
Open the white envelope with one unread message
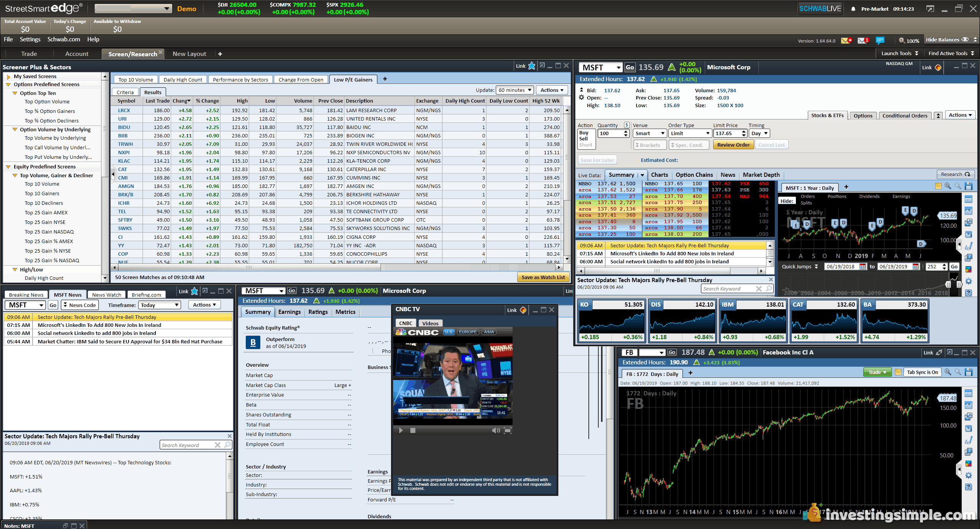pos(863,40)
